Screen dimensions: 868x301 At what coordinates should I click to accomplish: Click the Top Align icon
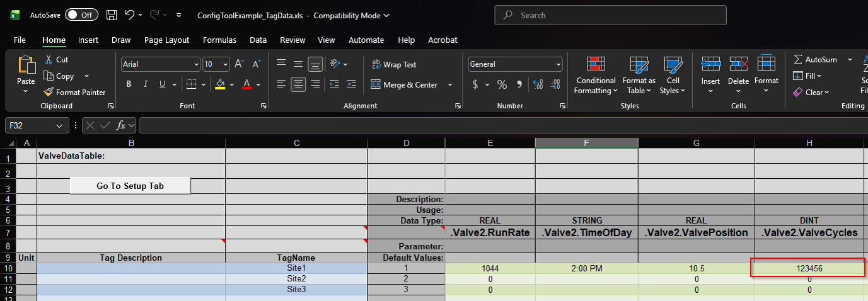coord(281,64)
